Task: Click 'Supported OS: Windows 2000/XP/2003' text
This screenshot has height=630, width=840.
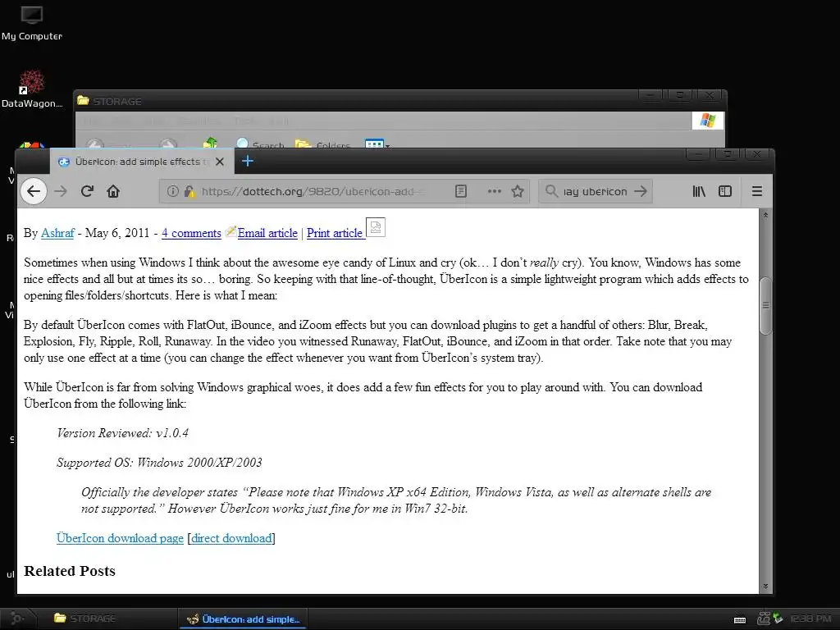Action: click(159, 463)
